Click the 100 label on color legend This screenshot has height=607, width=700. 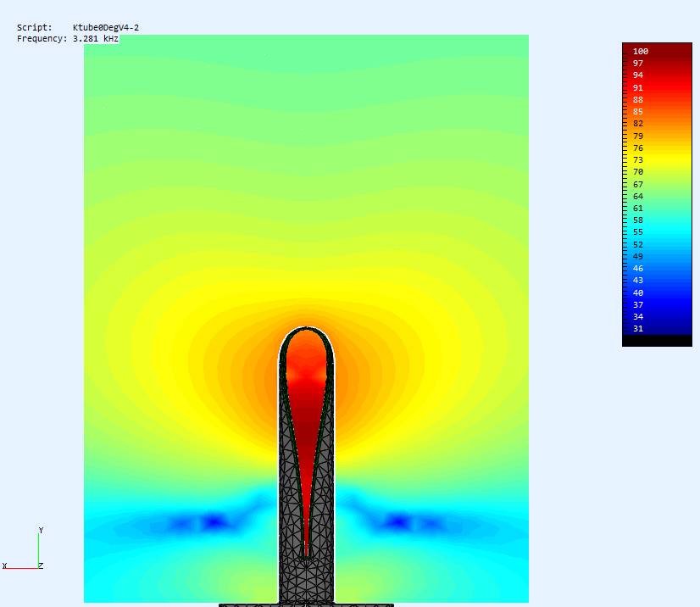[x=641, y=52]
